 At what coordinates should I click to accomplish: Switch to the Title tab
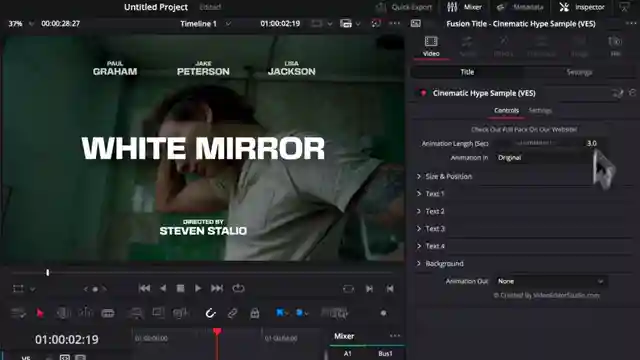(x=467, y=72)
